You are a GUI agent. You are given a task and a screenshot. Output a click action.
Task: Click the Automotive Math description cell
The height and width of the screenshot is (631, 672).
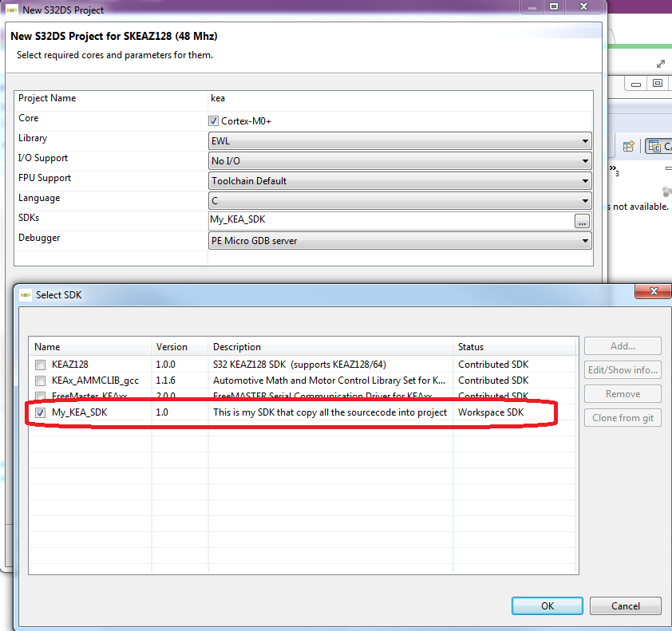[329, 381]
